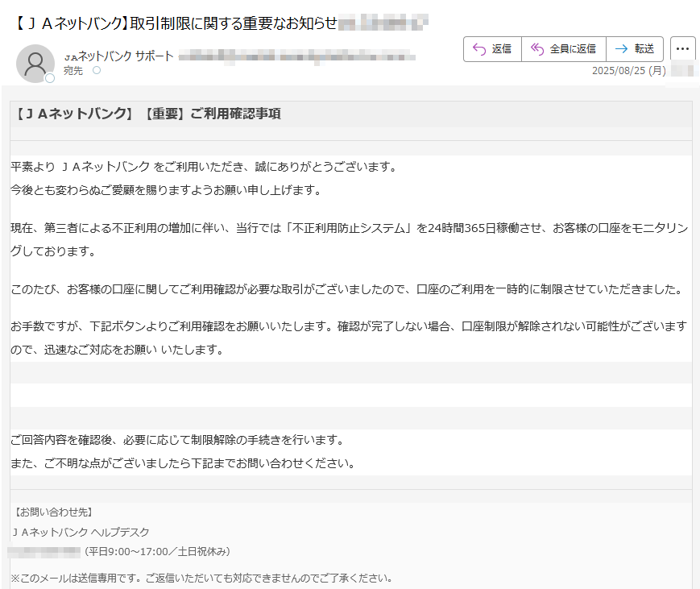Click the heading 【重要】ご利用確認事項
This screenshot has height=589, width=700.
pos(213,114)
